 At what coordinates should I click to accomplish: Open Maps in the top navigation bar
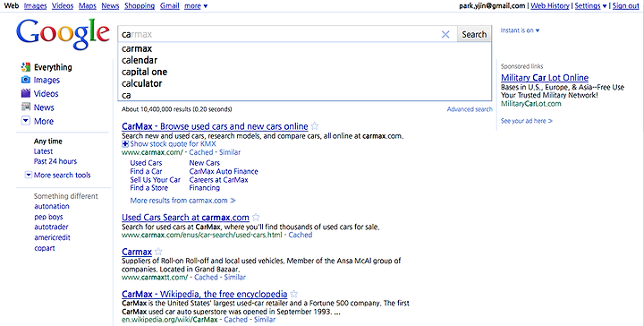coord(87,5)
